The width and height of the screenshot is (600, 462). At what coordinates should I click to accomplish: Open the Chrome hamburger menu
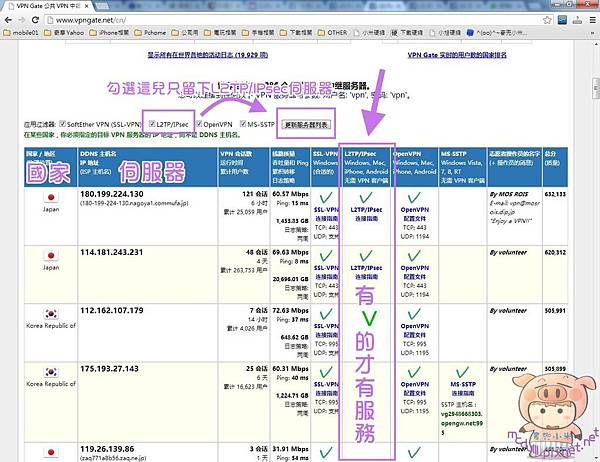pyautogui.click(x=592, y=20)
